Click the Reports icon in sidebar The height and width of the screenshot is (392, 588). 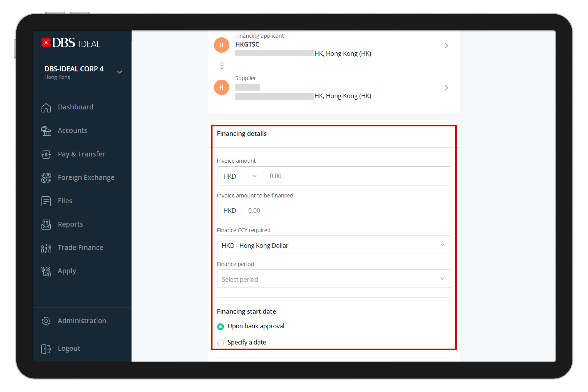[x=46, y=225]
